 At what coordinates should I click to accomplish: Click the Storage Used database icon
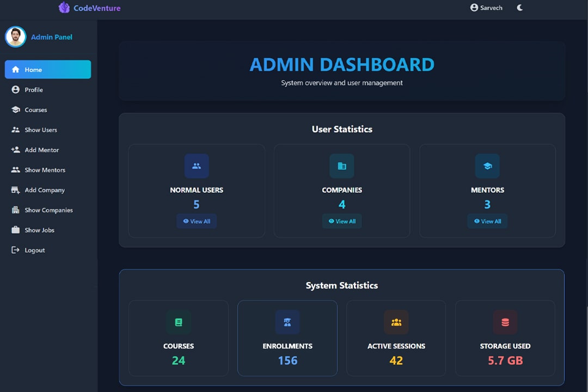click(505, 322)
